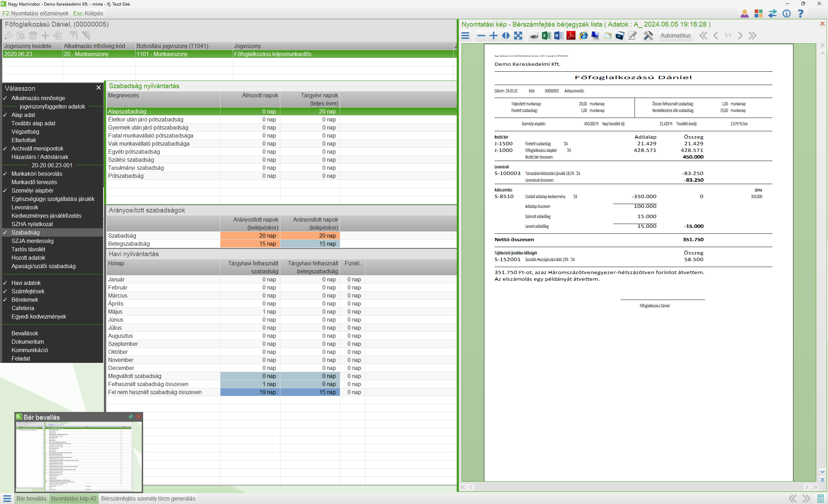Click the printer icon in preview toolbar

click(x=534, y=36)
